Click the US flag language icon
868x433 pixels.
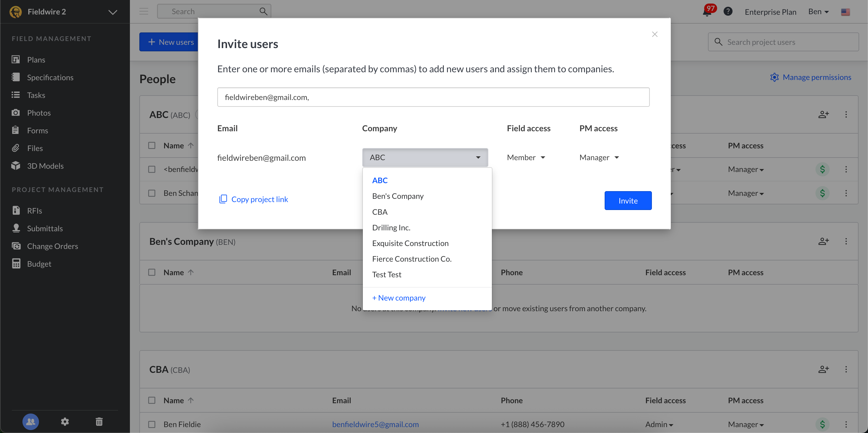[845, 12]
